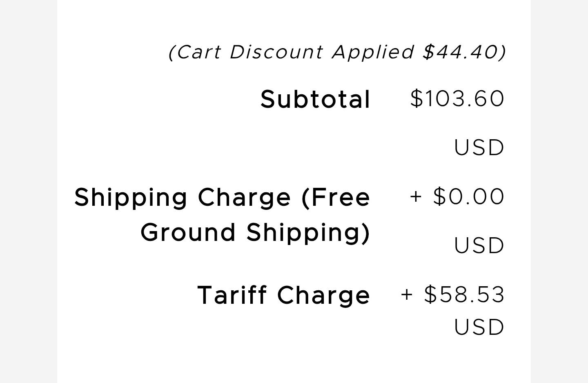Click the Tariff Charge label
Image resolution: width=588 pixels, height=383 pixels.
[283, 295]
